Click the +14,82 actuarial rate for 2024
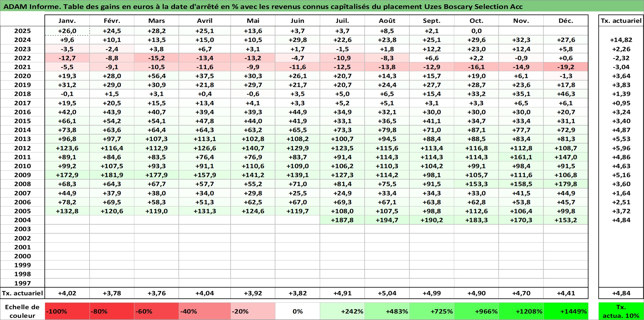This screenshot has width=644, height=320. click(621, 40)
